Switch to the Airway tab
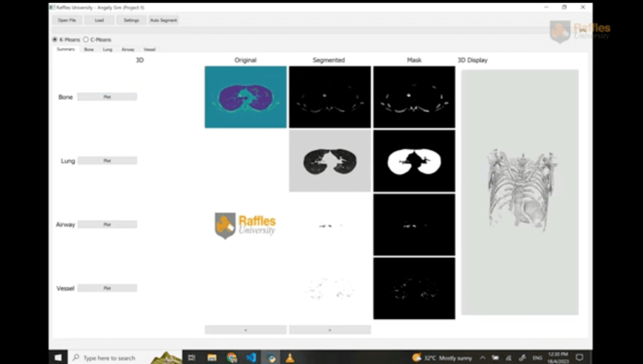The height and width of the screenshot is (364, 643). (128, 49)
